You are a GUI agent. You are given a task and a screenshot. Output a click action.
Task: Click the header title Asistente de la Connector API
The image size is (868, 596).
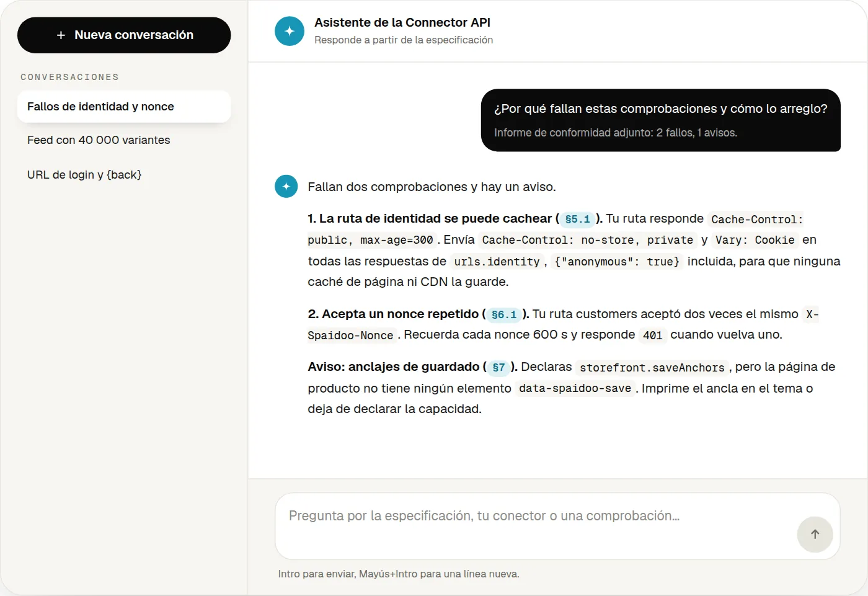[402, 22]
